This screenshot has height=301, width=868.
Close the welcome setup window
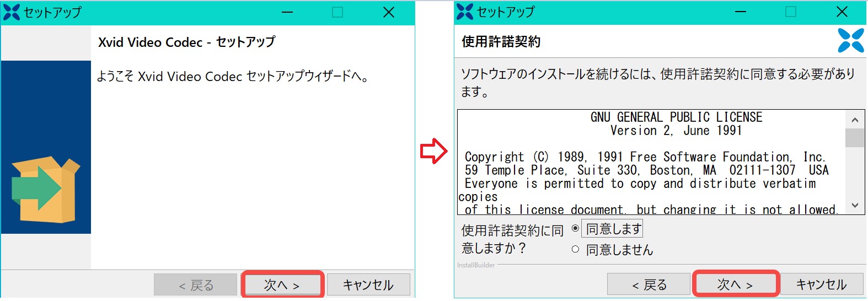[x=389, y=12]
